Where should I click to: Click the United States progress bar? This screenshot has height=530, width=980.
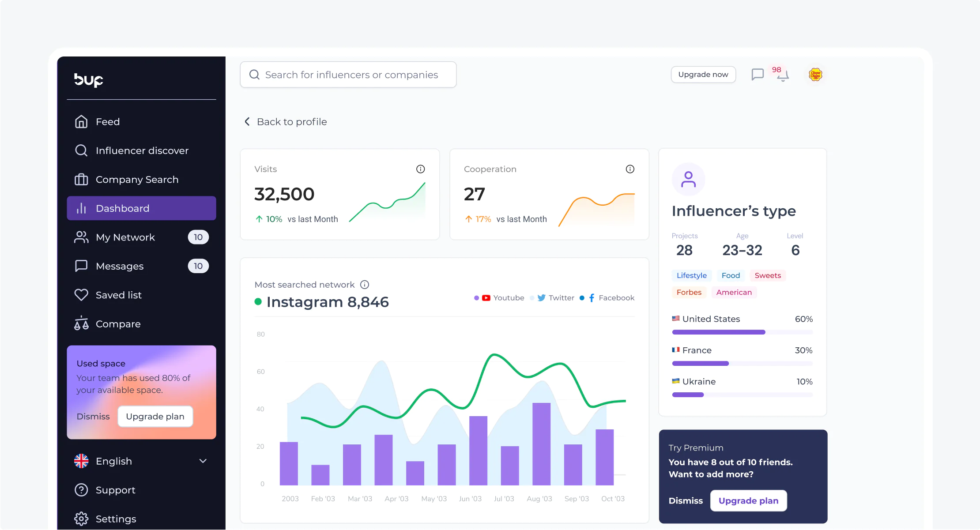point(742,332)
